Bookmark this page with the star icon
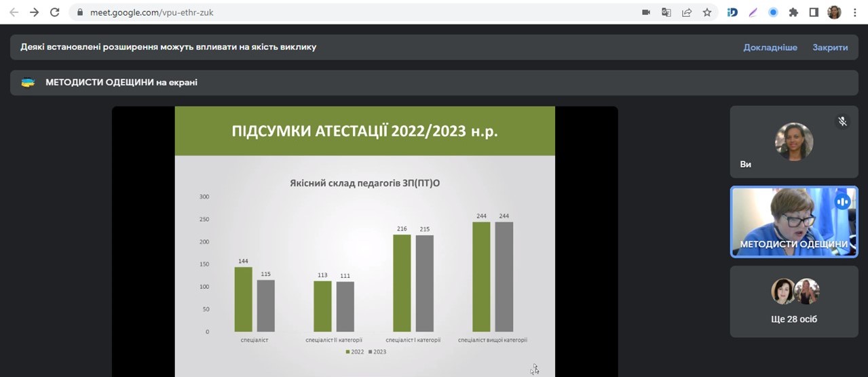 pos(706,12)
